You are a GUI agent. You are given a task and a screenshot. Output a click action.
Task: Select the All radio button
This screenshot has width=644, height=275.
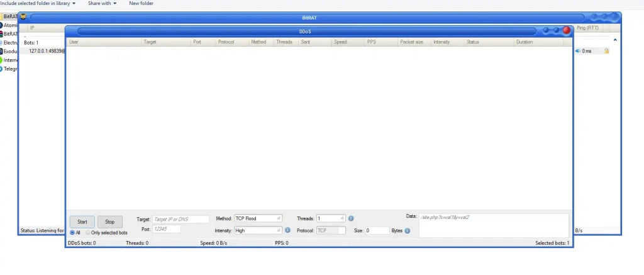point(72,233)
